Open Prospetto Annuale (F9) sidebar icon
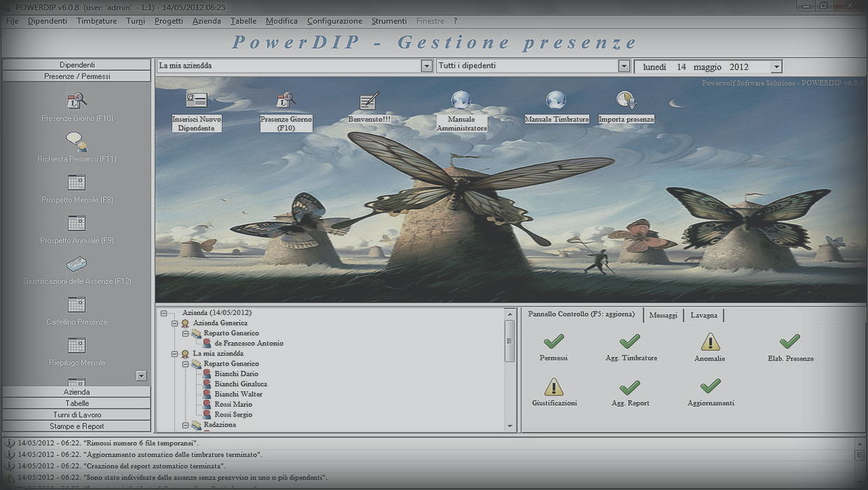This screenshot has width=868, height=490. (77, 223)
